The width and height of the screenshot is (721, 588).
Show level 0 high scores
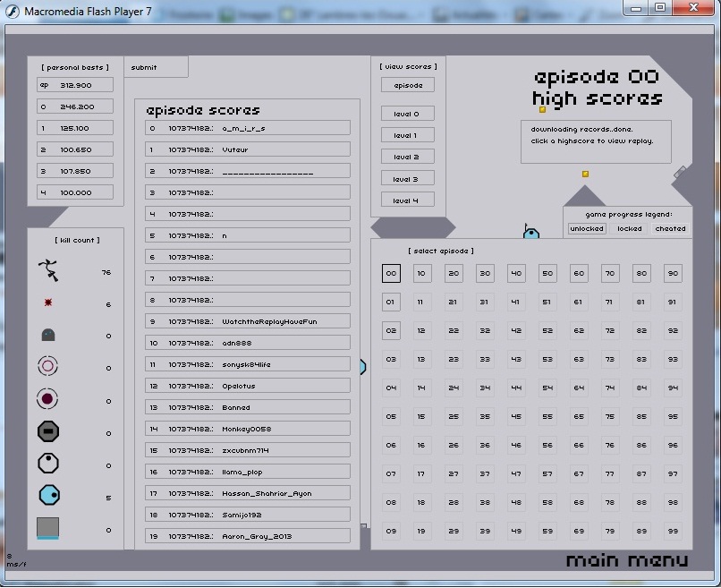[x=407, y=114]
